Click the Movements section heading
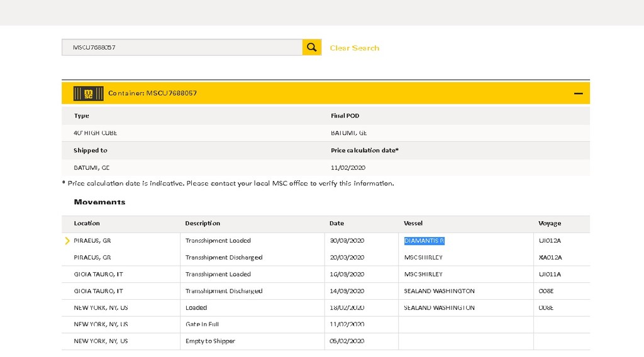The image size is (644, 357). pos(99,202)
